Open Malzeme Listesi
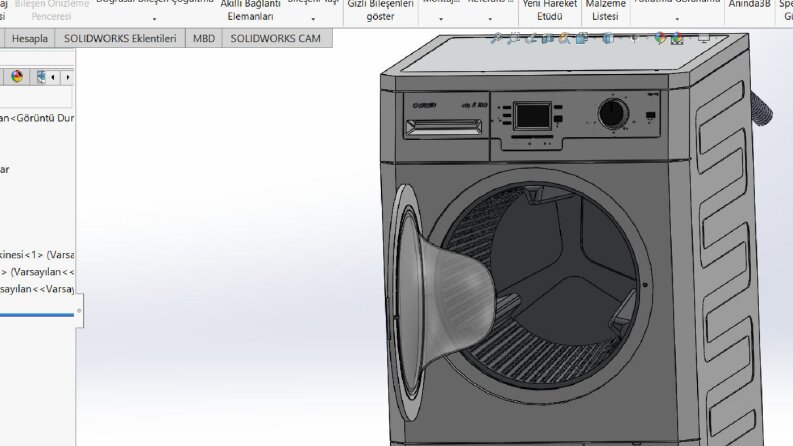The image size is (793, 446). pos(605,10)
